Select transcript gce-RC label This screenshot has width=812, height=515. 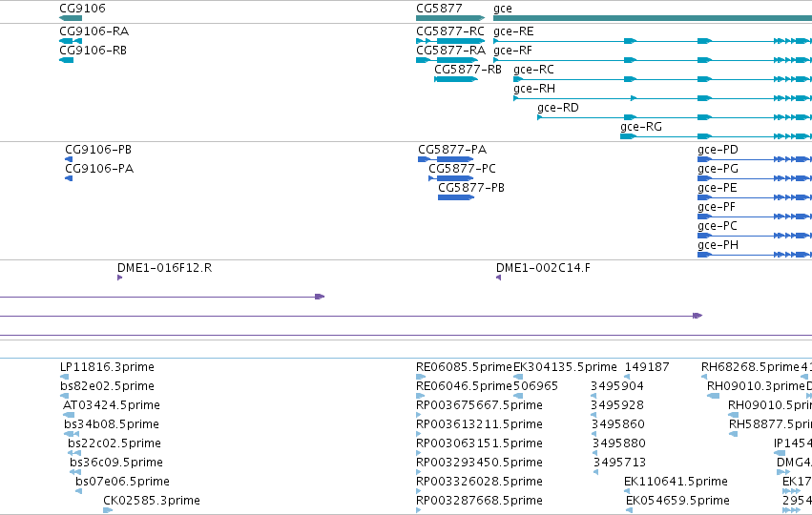click(x=534, y=70)
